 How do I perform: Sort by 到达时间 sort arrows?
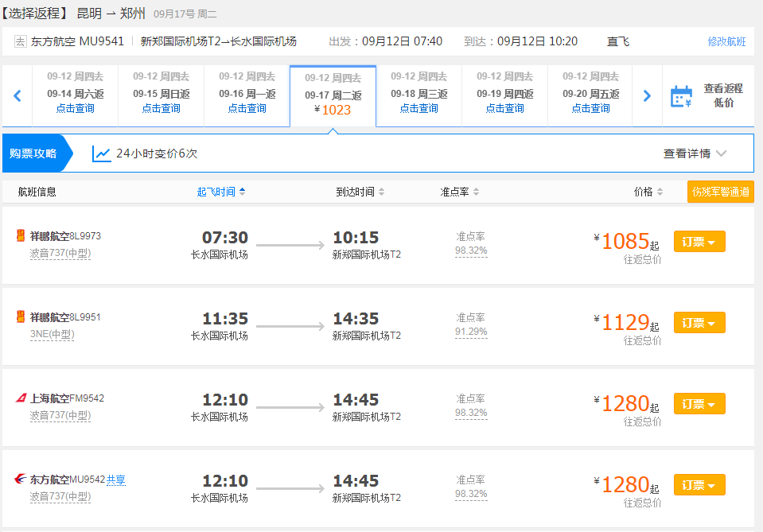click(382, 192)
